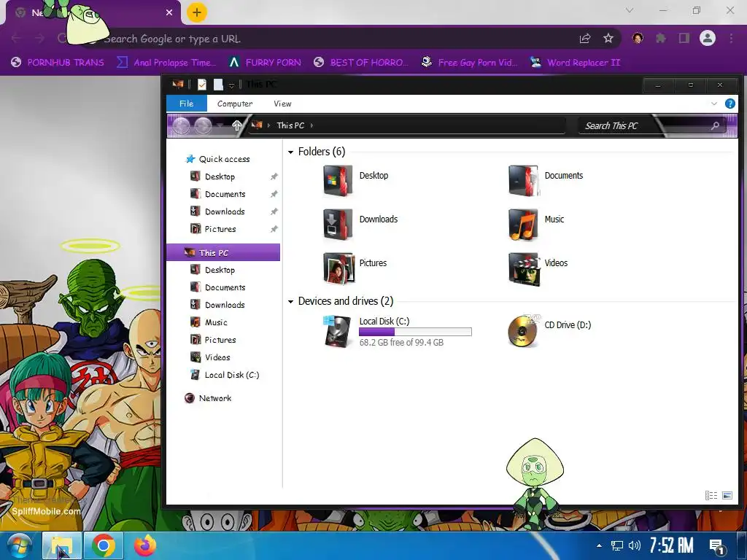The width and height of the screenshot is (747, 560).
Task: Close the Chrome New Tab tab
Action: click(169, 12)
